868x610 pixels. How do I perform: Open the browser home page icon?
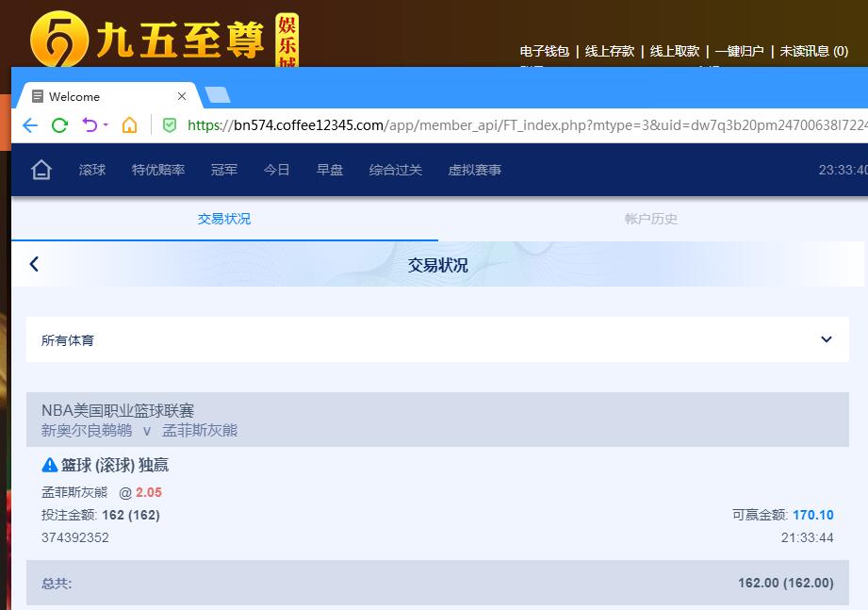click(129, 125)
